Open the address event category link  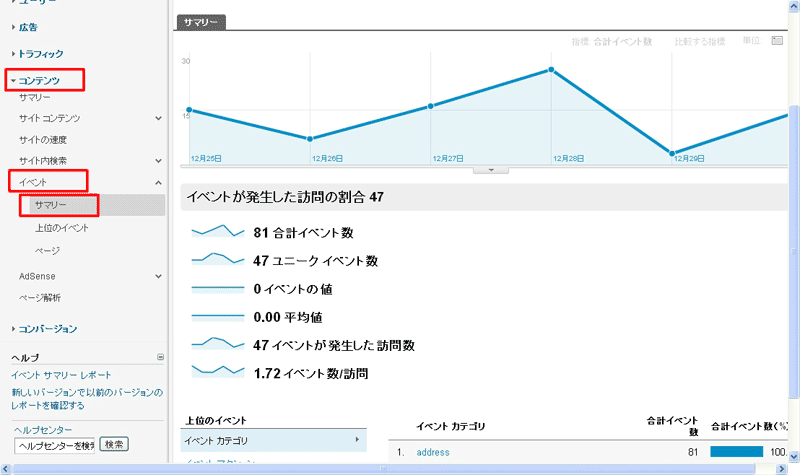tap(433, 452)
